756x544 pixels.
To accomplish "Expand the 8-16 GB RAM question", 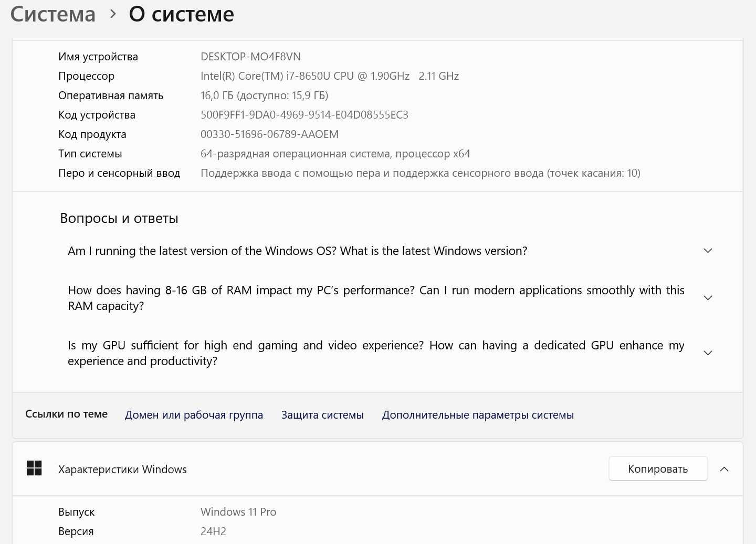I will point(708,298).
